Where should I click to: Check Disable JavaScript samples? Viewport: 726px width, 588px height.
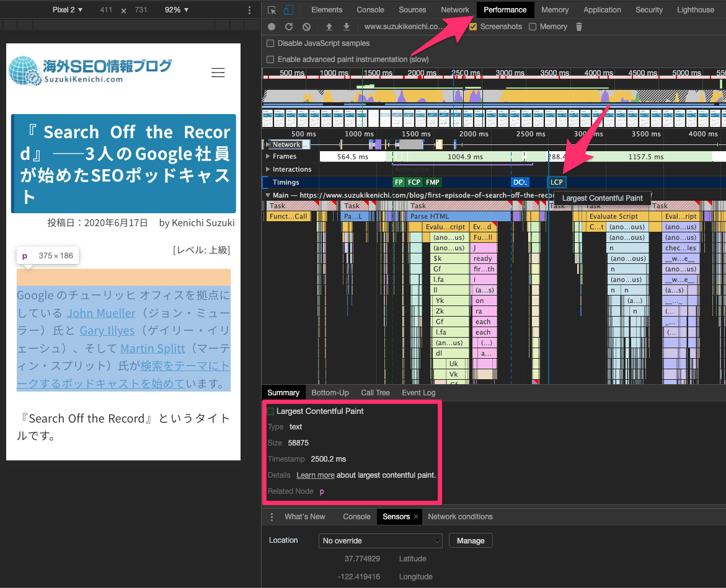click(x=270, y=43)
